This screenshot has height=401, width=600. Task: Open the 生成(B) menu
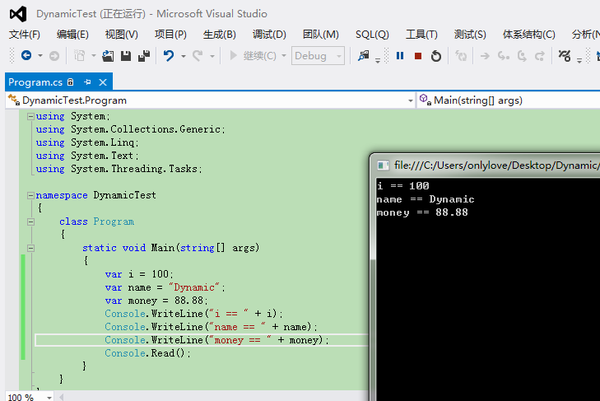219,35
